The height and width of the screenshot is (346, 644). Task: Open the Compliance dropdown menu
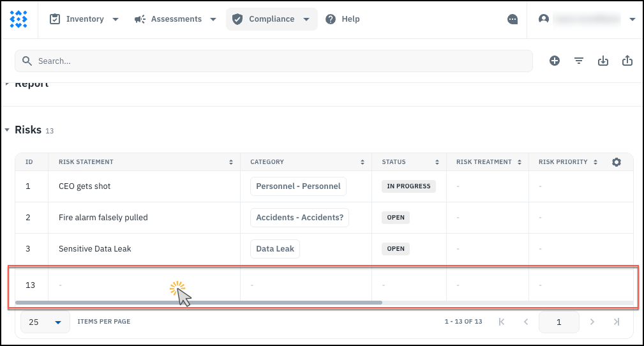(x=271, y=19)
